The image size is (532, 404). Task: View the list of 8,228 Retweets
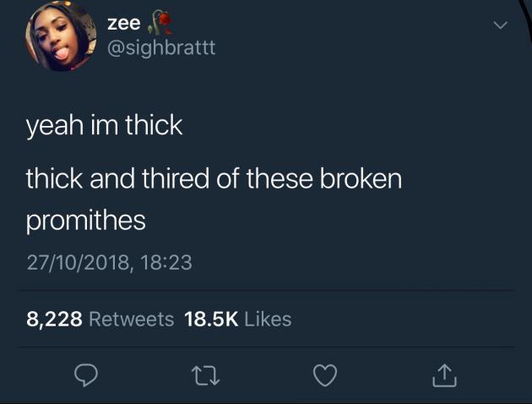click(x=100, y=319)
